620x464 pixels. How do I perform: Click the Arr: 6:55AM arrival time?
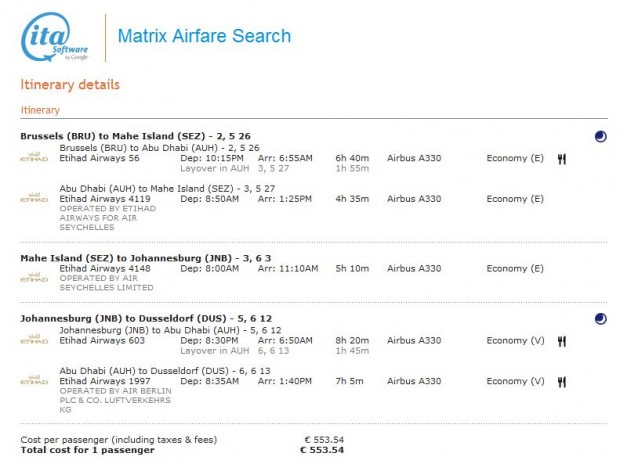click(x=285, y=158)
